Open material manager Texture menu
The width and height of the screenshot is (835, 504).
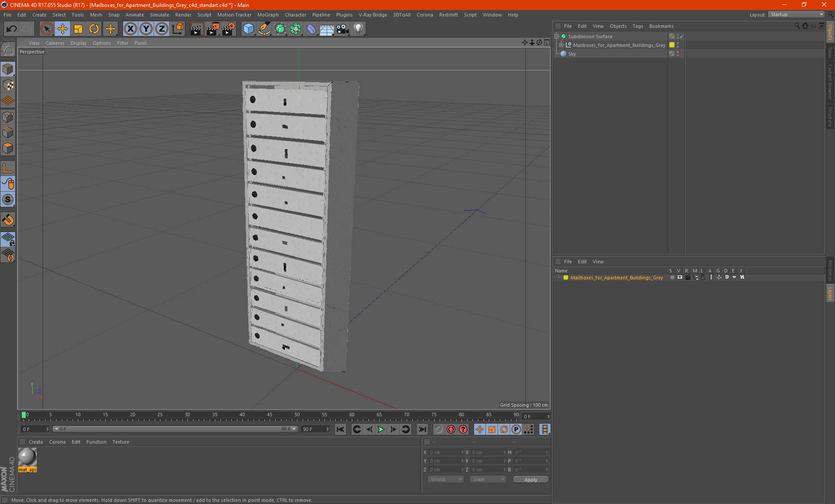(x=120, y=442)
